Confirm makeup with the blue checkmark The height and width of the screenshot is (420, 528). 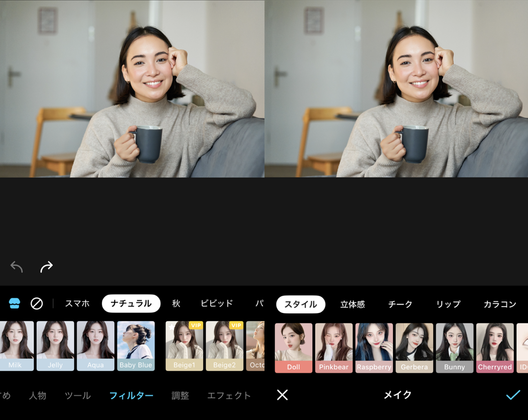click(513, 395)
